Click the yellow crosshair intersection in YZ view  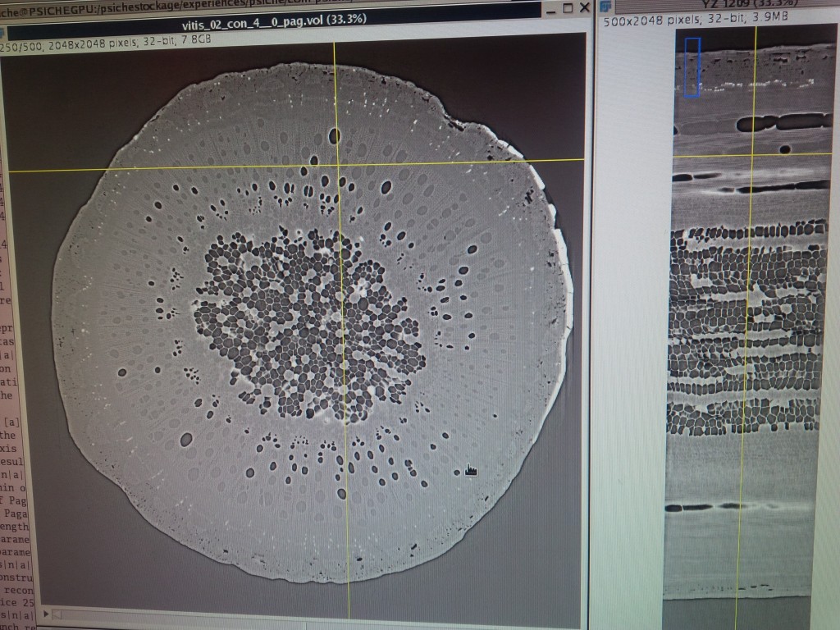pos(753,154)
